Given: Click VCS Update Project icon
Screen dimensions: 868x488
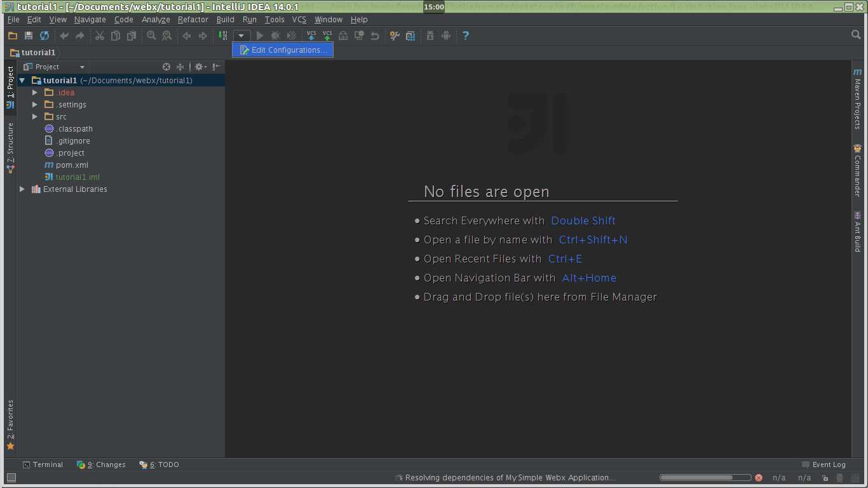Looking at the screenshot, I should click(x=311, y=36).
